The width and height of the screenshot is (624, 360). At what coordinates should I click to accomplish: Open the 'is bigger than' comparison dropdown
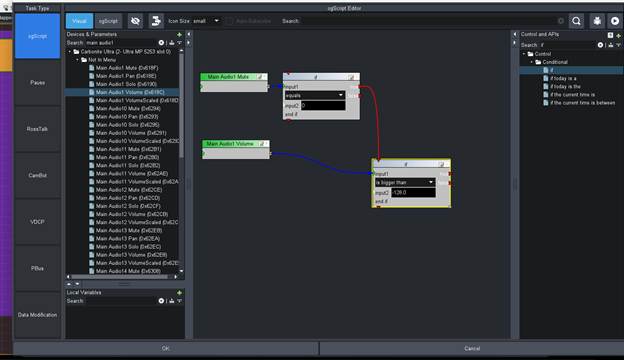point(405,182)
